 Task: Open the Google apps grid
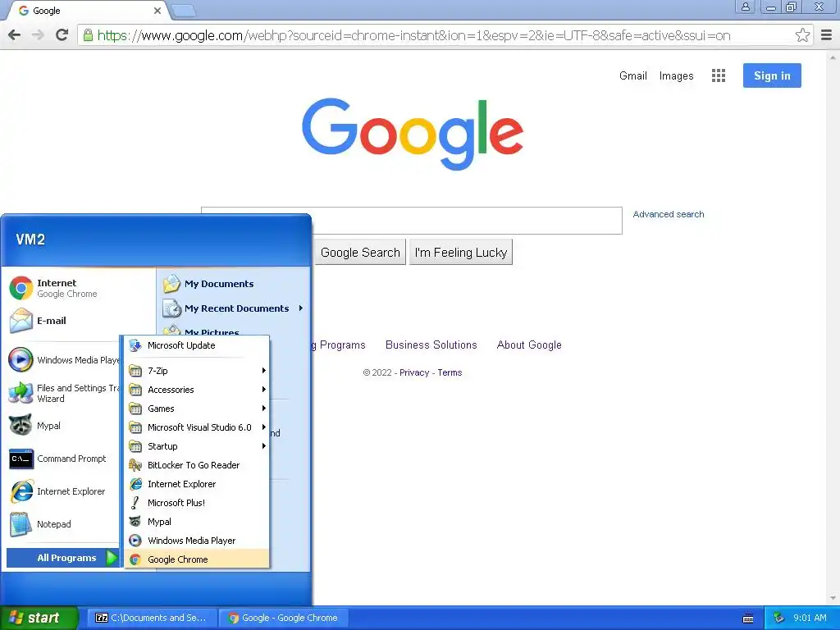point(719,75)
